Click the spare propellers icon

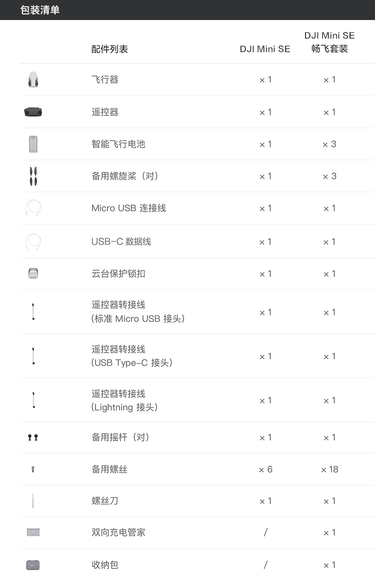point(33,176)
